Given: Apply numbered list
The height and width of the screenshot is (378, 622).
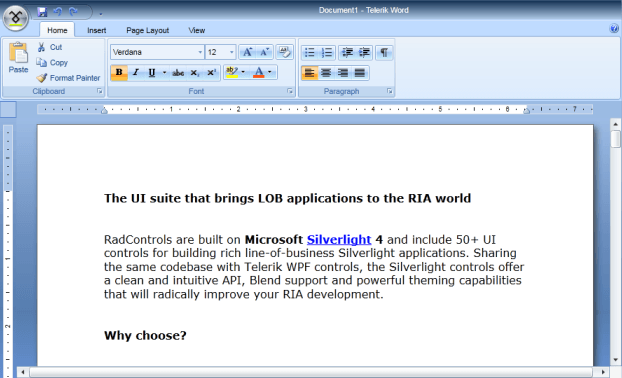Looking at the screenshot, I should (x=327, y=52).
